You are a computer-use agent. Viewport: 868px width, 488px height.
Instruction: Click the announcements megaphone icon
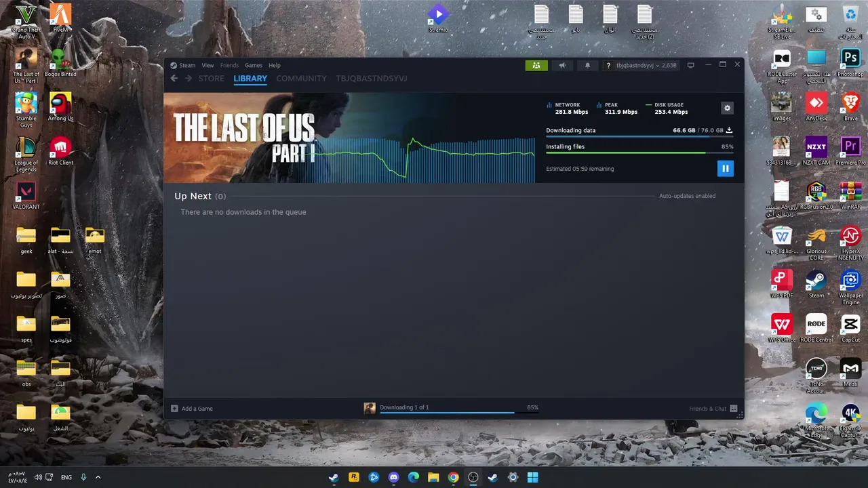pyautogui.click(x=561, y=65)
